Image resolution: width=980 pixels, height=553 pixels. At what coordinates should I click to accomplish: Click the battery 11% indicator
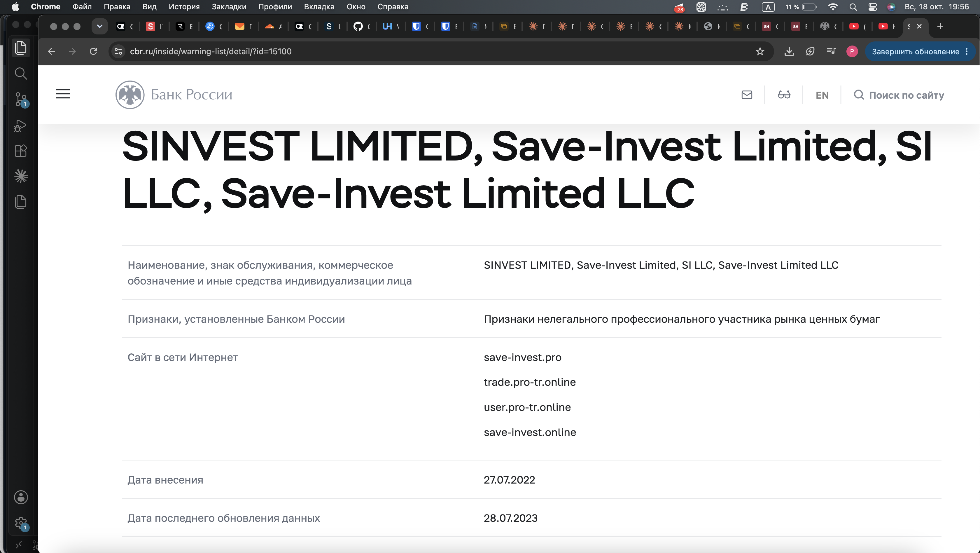tap(801, 6)
